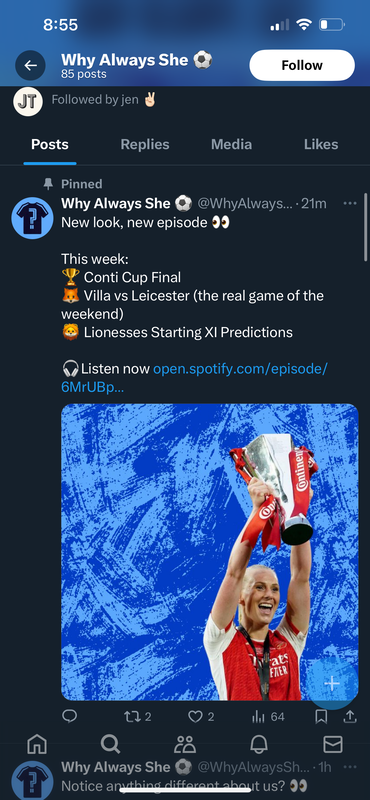Open Communities people icon
Viewport: 370px width, 800px height.
(x=185, y=745)
